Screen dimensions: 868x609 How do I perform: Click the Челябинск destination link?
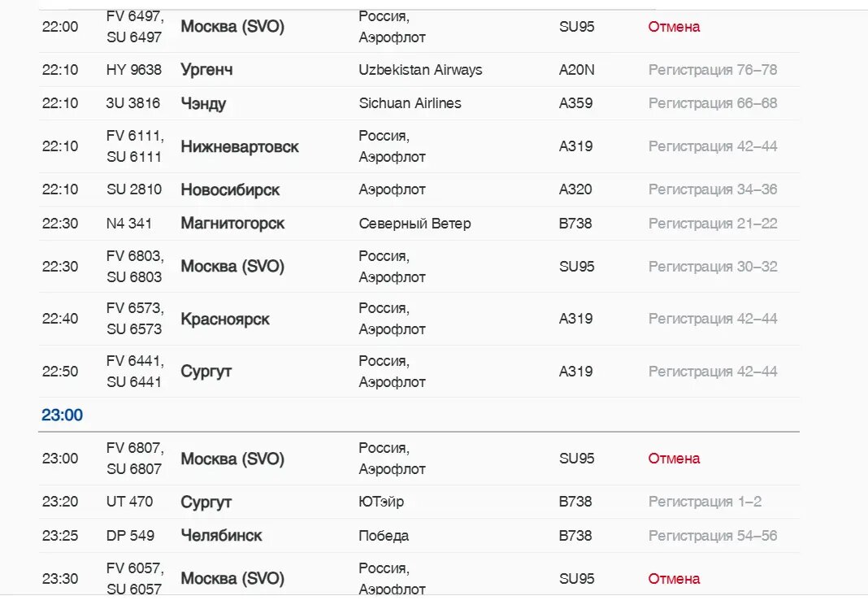[221, 536]
